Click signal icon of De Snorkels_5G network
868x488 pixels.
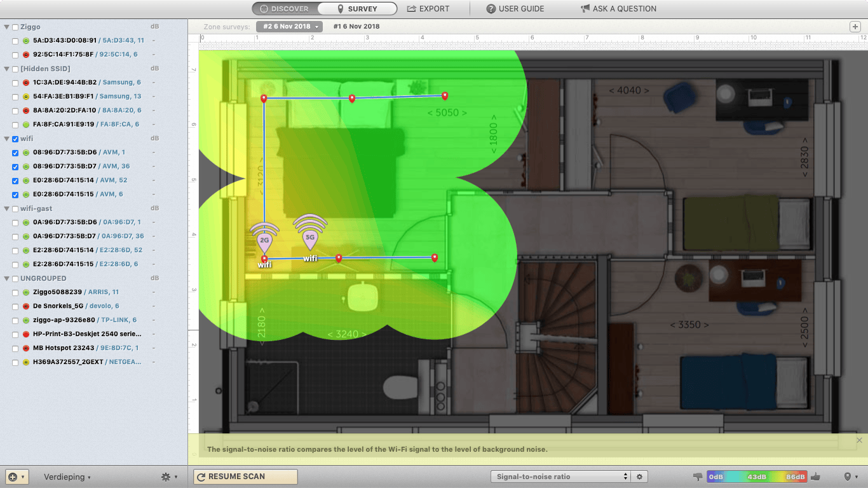(x=26, y=306)
